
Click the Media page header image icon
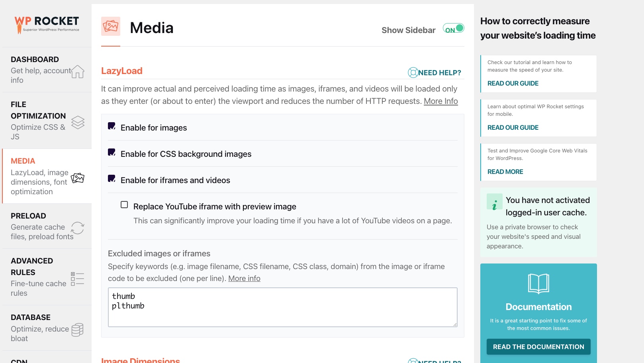111,26
